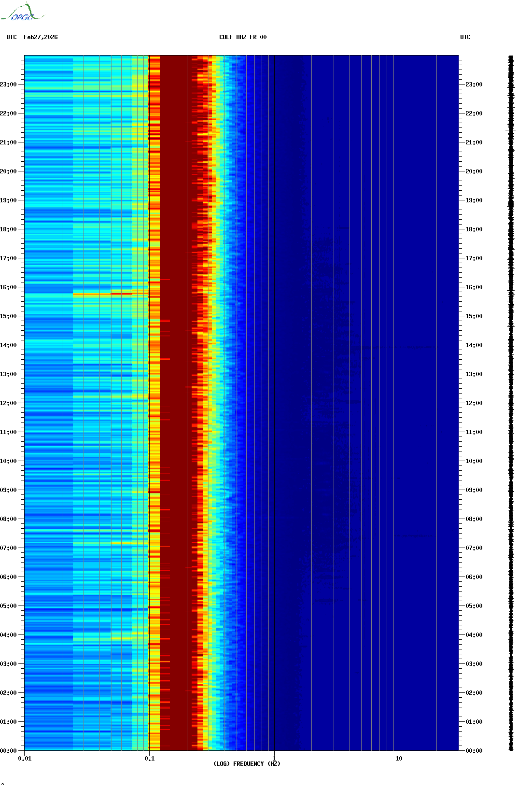Click 02:00 on the right time axis
Viewport: 532px width, 789px height.
pyautogui.click(x=474, y=693)
